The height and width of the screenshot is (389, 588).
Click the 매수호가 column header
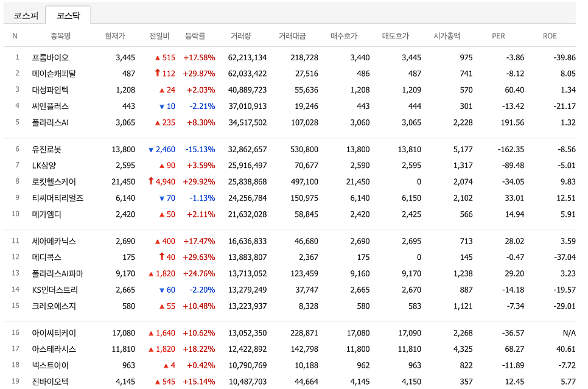pyautogui.click(x=344, y=36)
